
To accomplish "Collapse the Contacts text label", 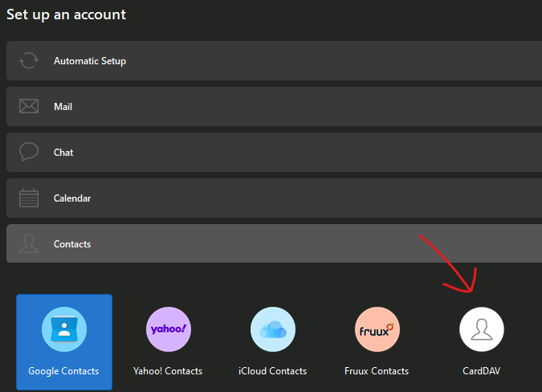I will tap(72, 244).
